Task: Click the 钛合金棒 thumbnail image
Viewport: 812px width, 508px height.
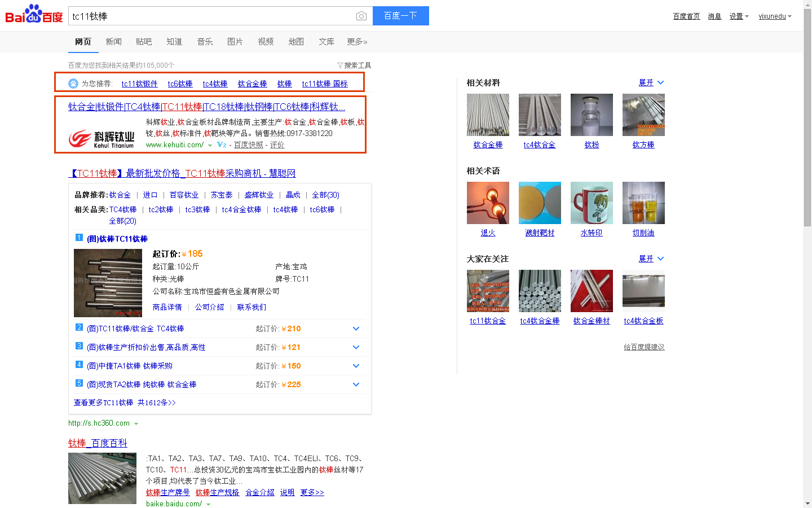Action: click(488, 115)
